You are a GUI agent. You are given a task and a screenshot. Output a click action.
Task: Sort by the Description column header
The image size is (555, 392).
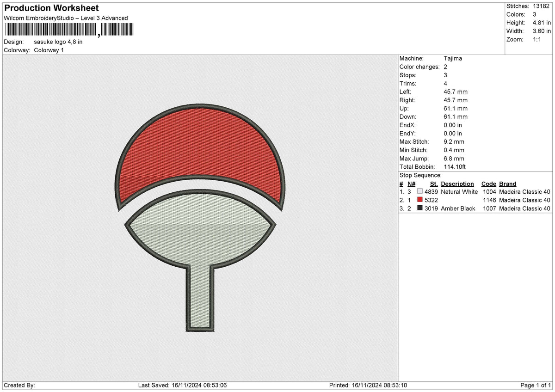pyautogui.click(x=457, y=184)
